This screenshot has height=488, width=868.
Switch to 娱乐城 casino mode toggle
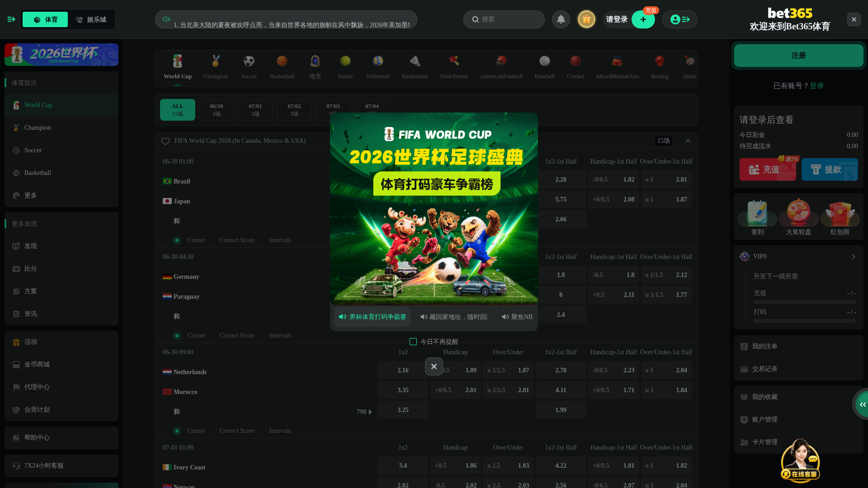tap(91, 19)
